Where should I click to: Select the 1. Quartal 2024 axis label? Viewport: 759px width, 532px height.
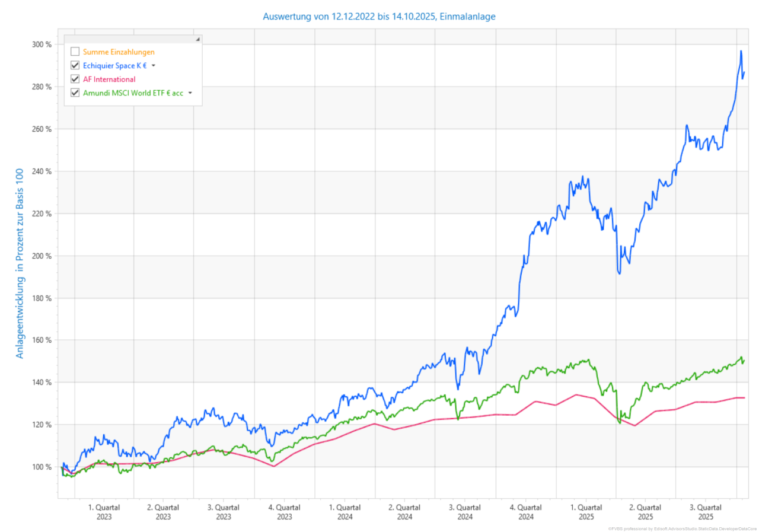[344, 512]
